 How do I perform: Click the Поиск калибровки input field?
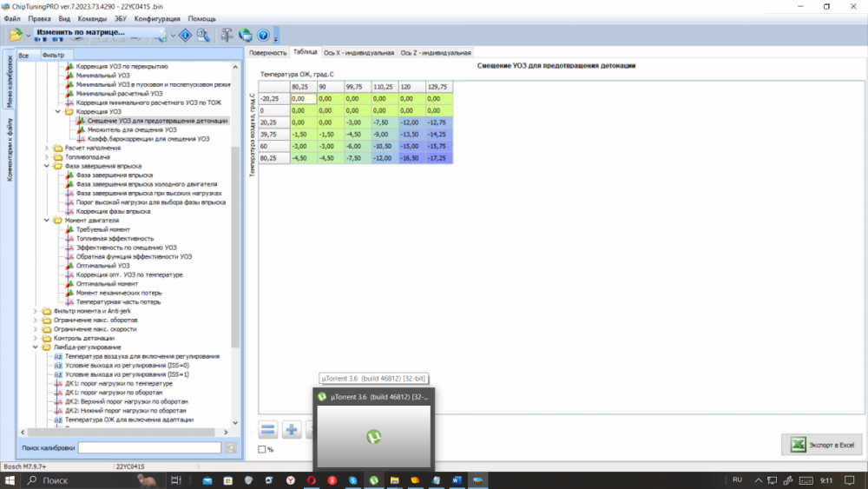tap(149, 448)
